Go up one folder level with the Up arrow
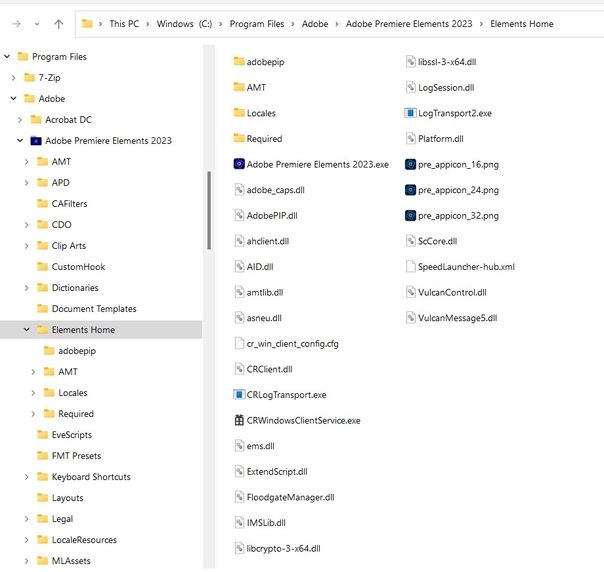Viewport: 604px width, 572px height. click(x=59, y=24)
